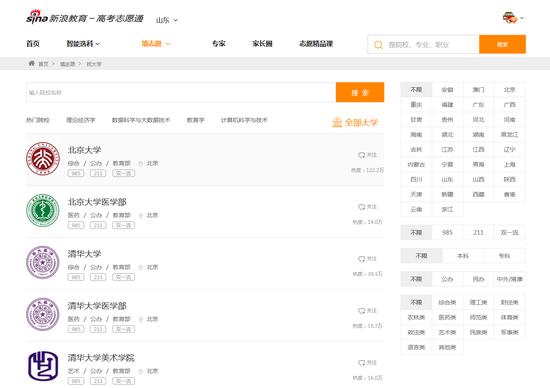Filter by school type 其他类

coord(447,348)
